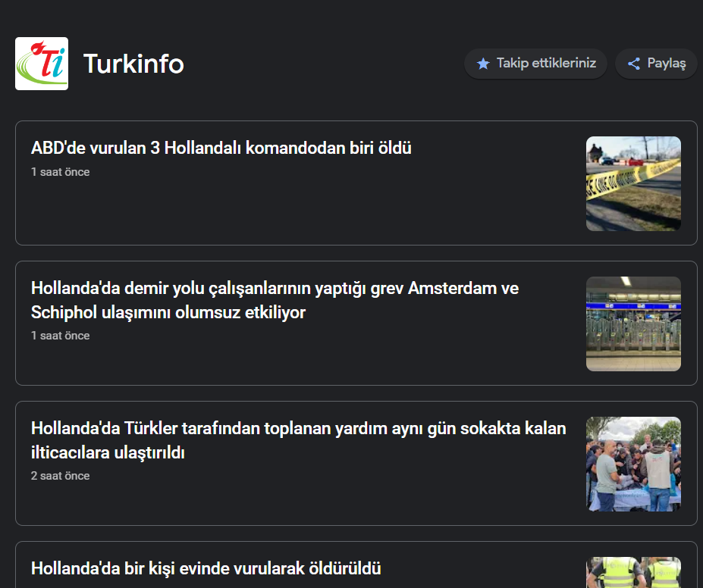The height and width of the screenshot is (588, 703).
Task: Click the share icon in Paylaş
Action: point(633,64)
